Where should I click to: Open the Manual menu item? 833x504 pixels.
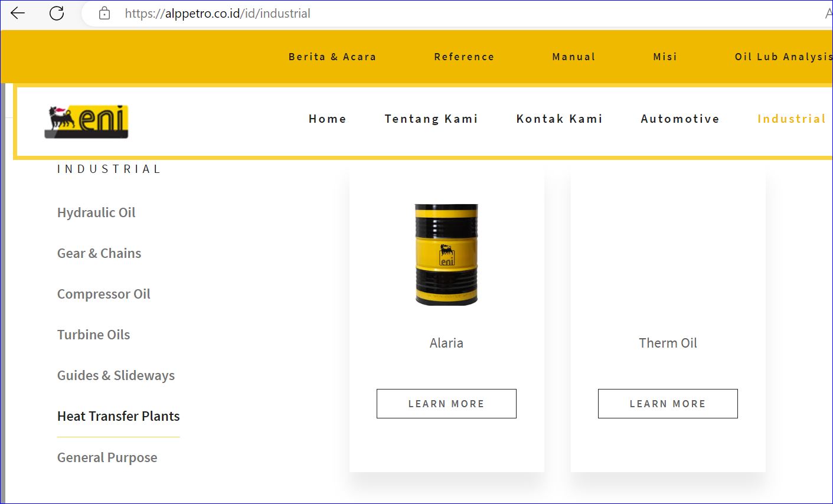[574, 57]
